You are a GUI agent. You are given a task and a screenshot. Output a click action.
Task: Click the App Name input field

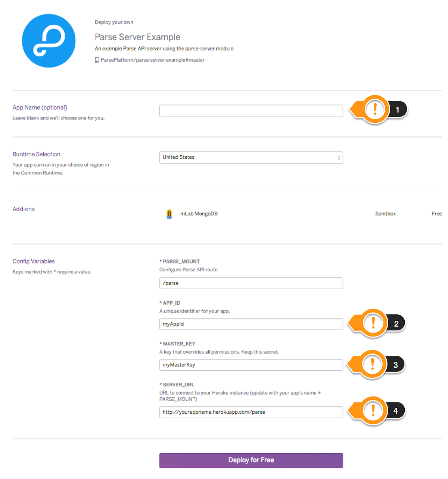[x=251, y=111]
